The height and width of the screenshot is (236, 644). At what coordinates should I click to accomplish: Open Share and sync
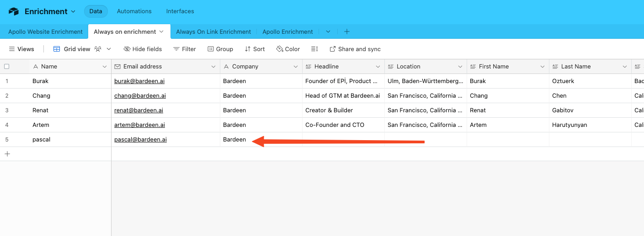355,49
